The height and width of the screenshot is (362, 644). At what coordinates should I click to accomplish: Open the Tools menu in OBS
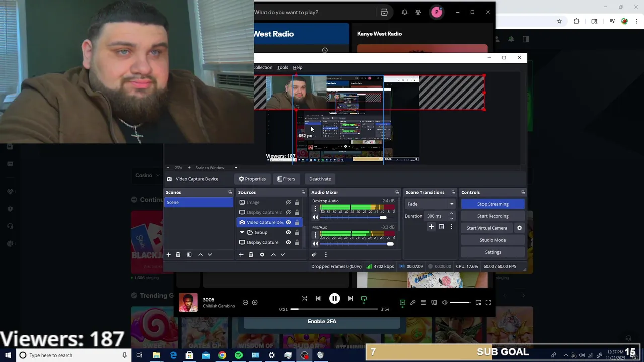coord(283,67)
